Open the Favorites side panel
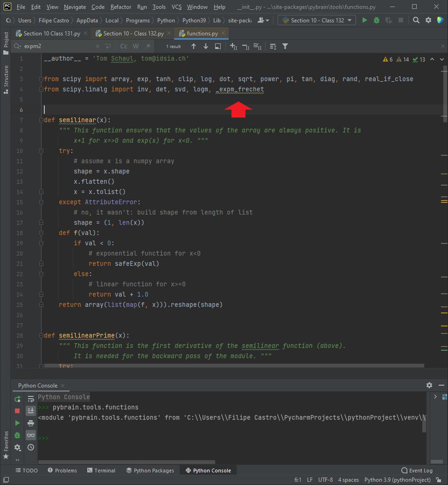Screen dimensions: 448x485 [6, 445]
